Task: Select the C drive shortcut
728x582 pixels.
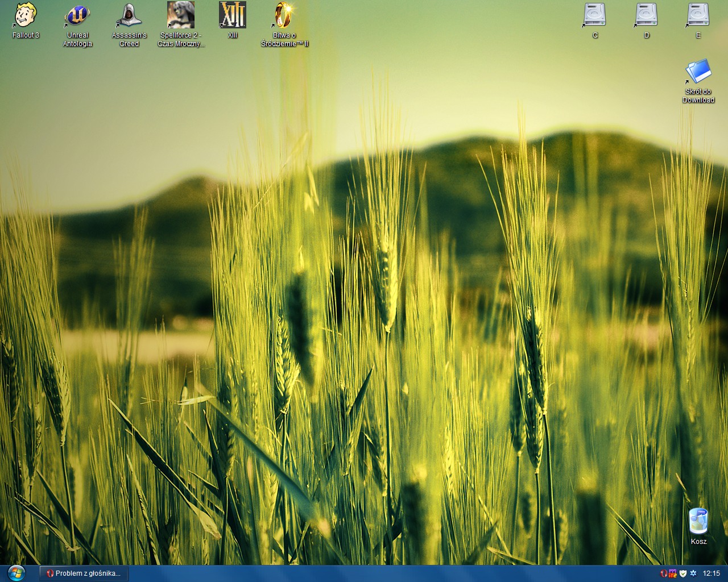Action: click(x=595, y=15)
